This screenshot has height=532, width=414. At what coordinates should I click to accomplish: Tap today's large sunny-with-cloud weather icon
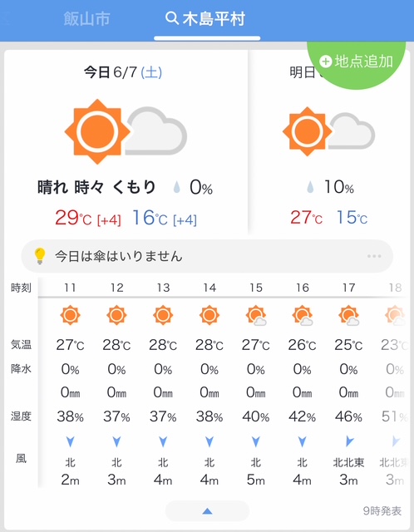click(126, 131)
